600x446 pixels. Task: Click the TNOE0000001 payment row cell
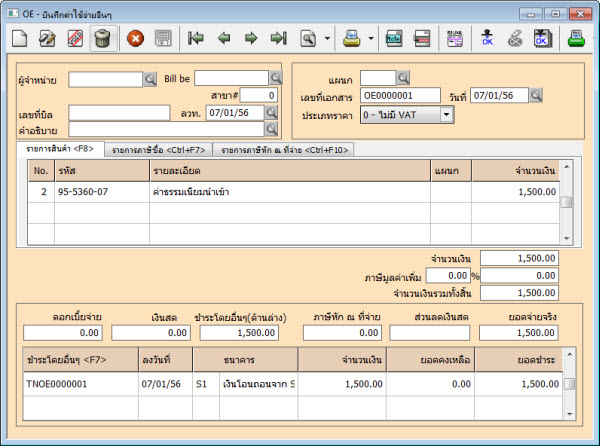pos(81,384)
